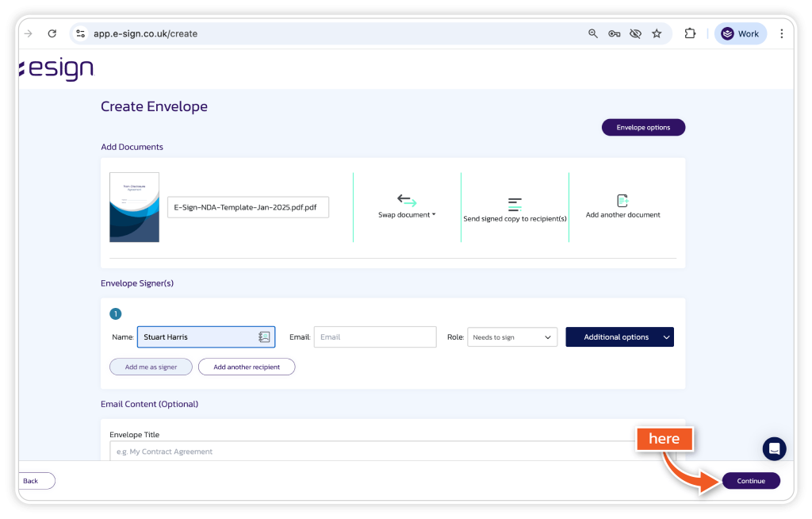Click Send signed copy to recipient(s) icon
Viewport: 812px width, 519px height.
(x=515, y=204)
